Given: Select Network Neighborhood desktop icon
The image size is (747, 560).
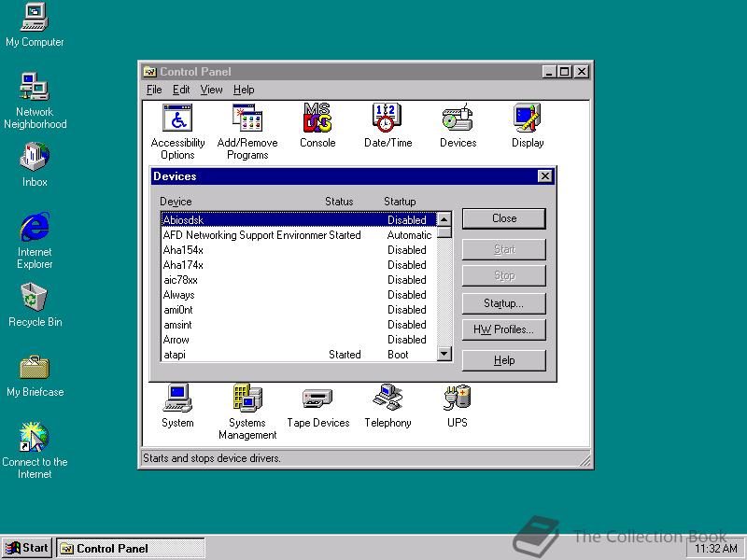Looking at the screenshot, I should 35,101.
